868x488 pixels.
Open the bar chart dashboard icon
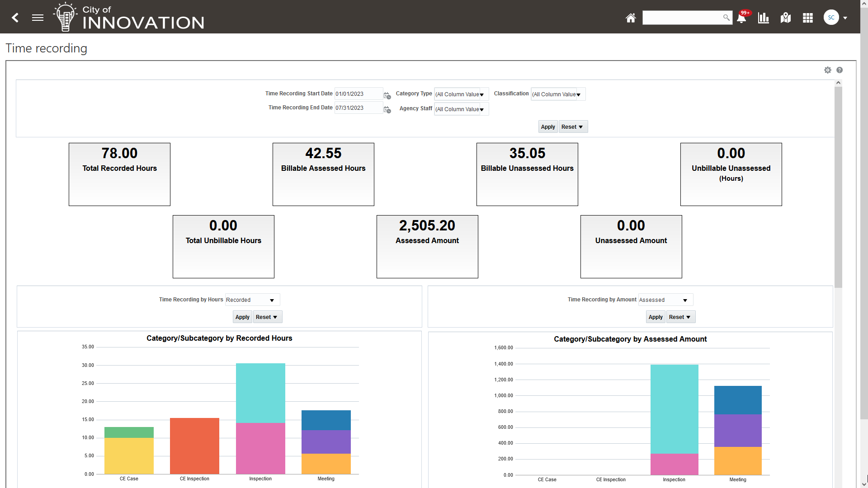pos(764,18)
